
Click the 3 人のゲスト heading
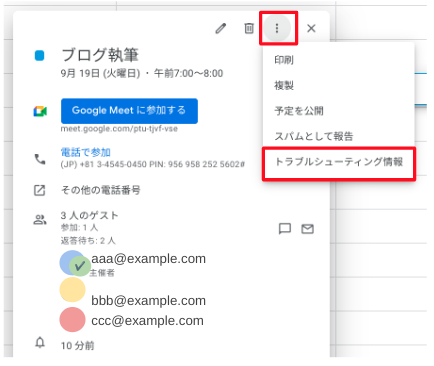point(89,216)
